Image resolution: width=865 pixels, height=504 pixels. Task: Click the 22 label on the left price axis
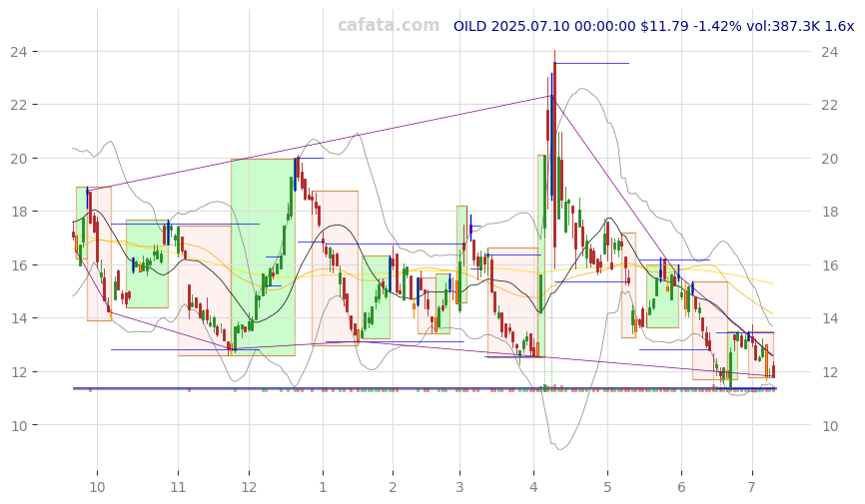pos(18,105)
